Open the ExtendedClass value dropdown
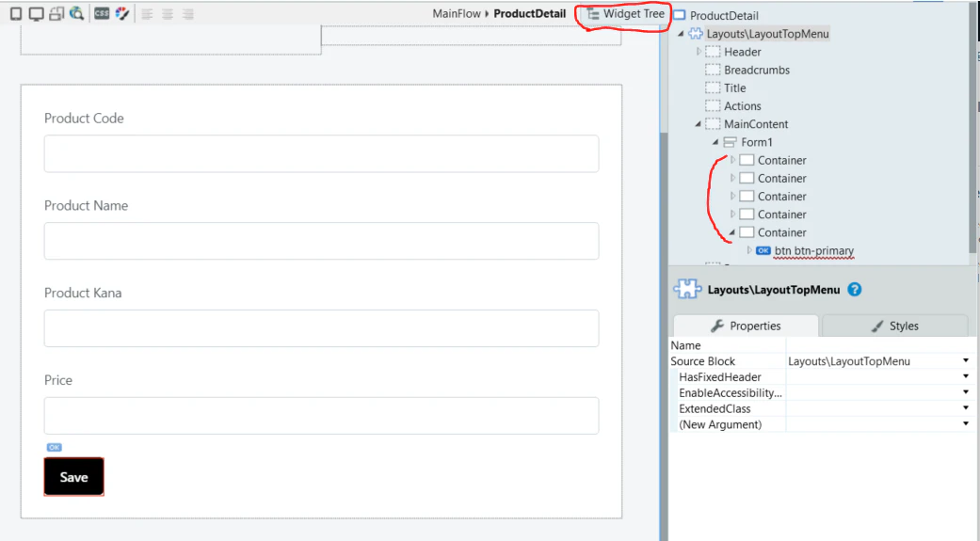The width and height of the screenshot is (980, 541). (966, 408)
